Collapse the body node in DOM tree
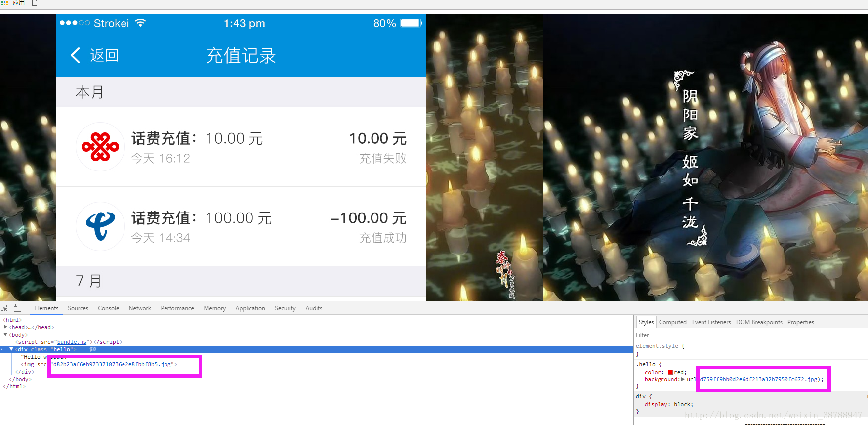The image size is (868, 425). (5, 335)
